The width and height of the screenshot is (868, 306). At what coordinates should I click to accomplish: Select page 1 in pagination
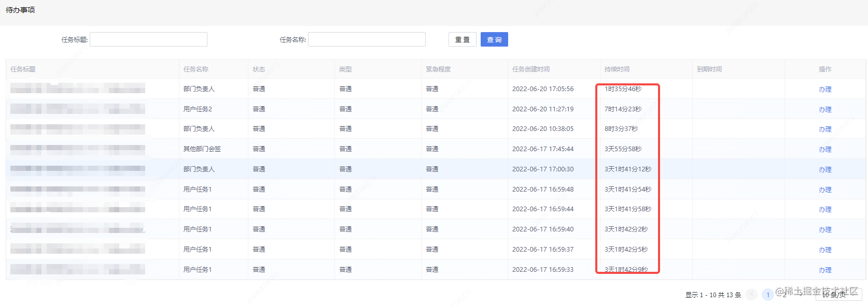tap(768, 295)
